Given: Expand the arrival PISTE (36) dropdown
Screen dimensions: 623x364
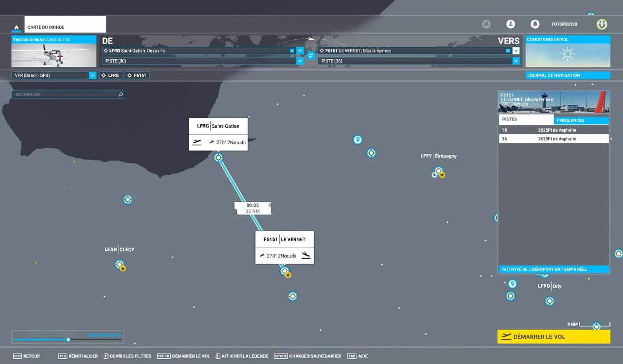Looking at the screenshot, I should pyautogui.click(x=516, y=61).
